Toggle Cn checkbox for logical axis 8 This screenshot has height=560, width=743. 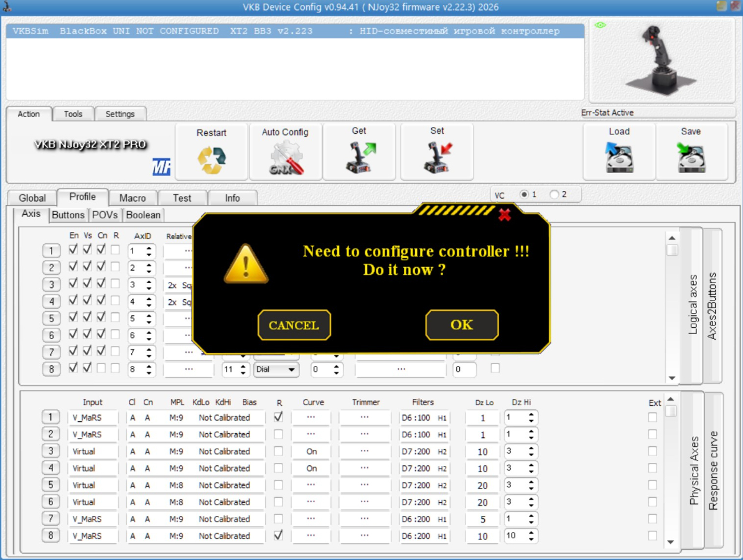tap(101, 368)
